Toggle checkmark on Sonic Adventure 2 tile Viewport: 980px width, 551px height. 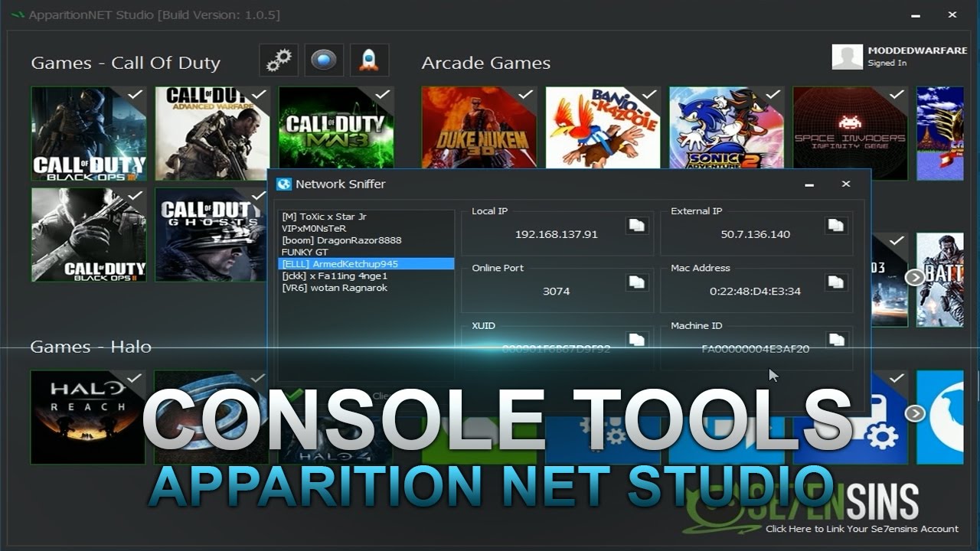(773, 94)
